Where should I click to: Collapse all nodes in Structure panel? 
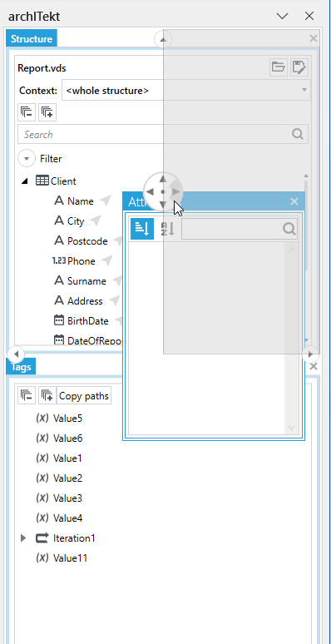click(27, 112)
